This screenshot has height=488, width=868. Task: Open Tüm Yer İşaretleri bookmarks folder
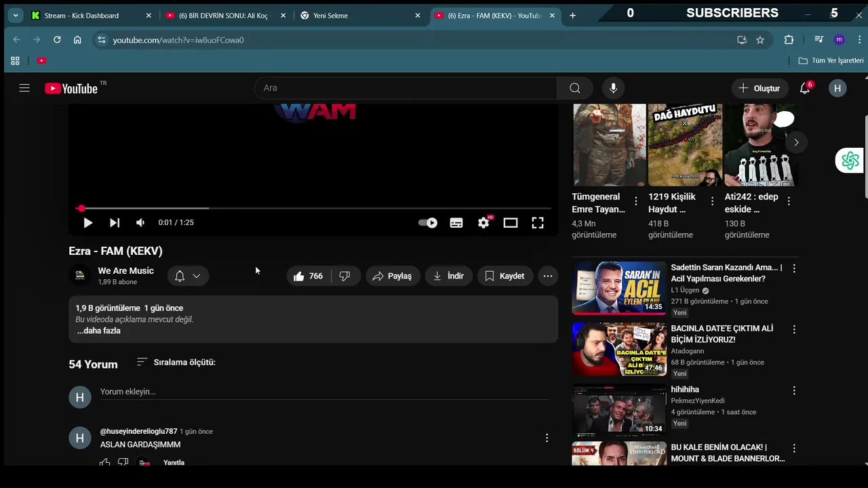[x=831, y=60]
